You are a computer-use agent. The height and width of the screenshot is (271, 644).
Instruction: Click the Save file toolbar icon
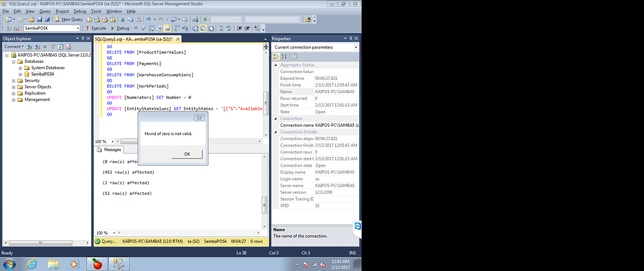click(x=39, y=19)
